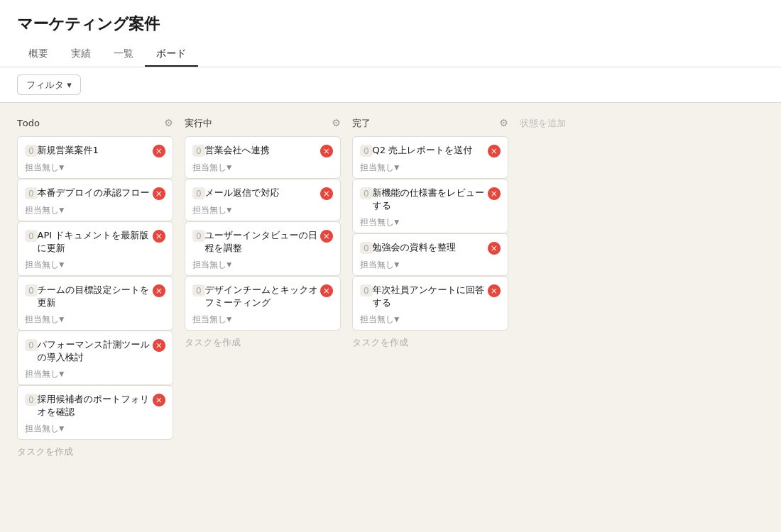Click the count badge on メール返信で対応
This screenshot has width=781, height=532.
point(198,193)
